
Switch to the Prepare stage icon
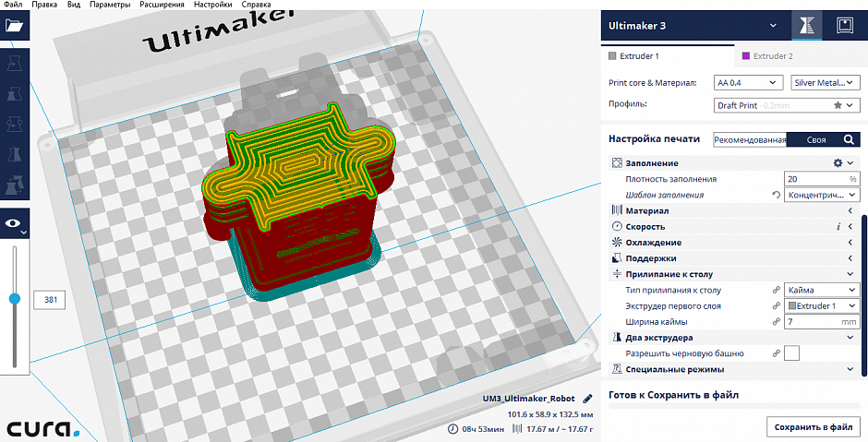(806, 26)
